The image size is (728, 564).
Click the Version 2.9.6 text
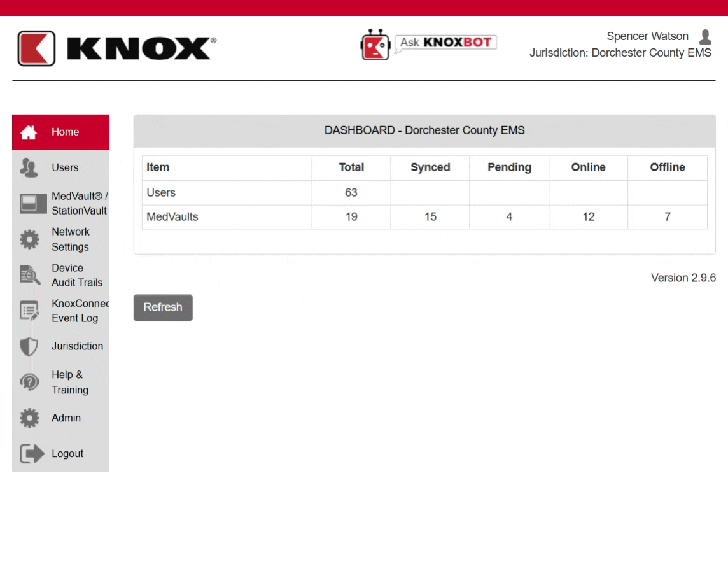coord(683,278)
